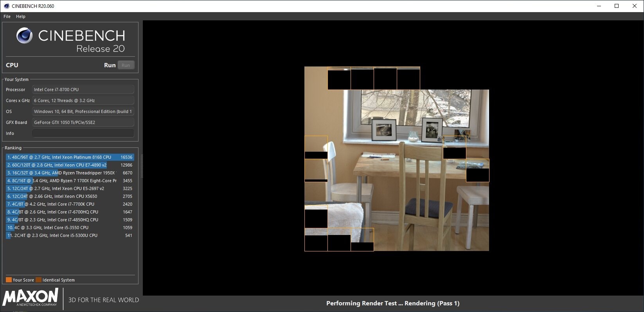Select ranking row Intel Xeon CPU E5-2697 v2

point(70,188)
